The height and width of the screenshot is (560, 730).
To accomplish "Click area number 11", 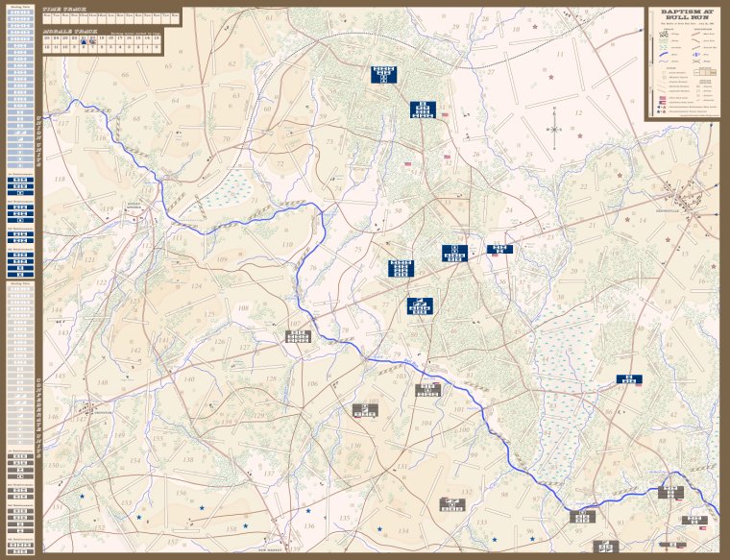I will tap(560, 55).
